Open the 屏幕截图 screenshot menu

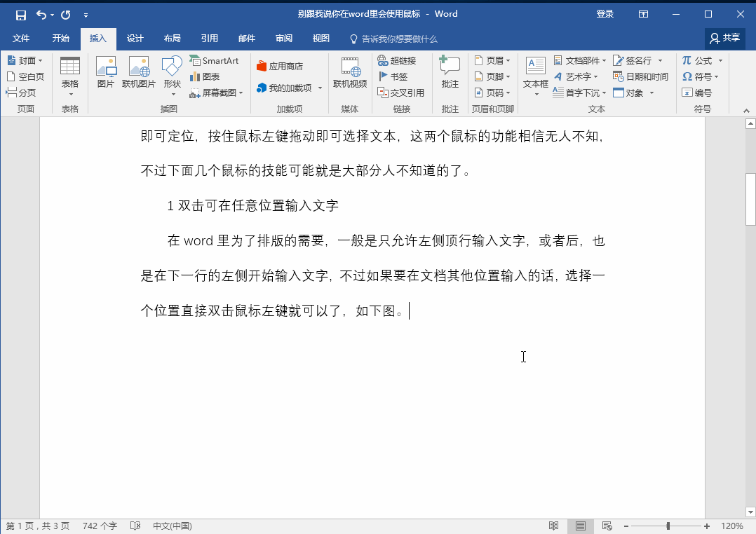click(216, 93)
